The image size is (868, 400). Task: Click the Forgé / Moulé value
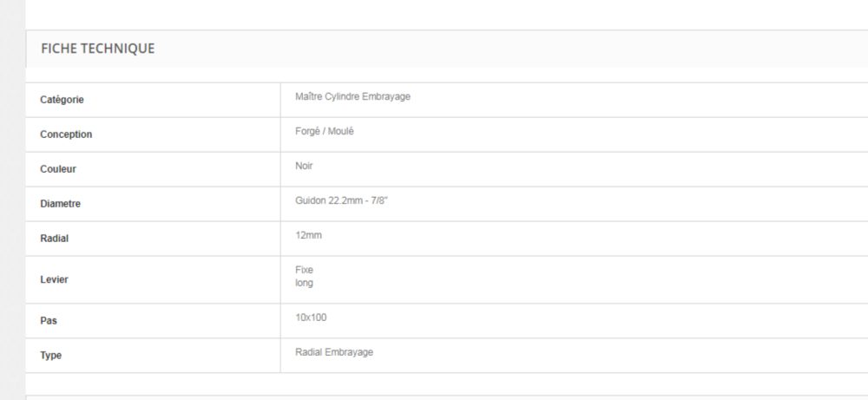click(325, 131)
